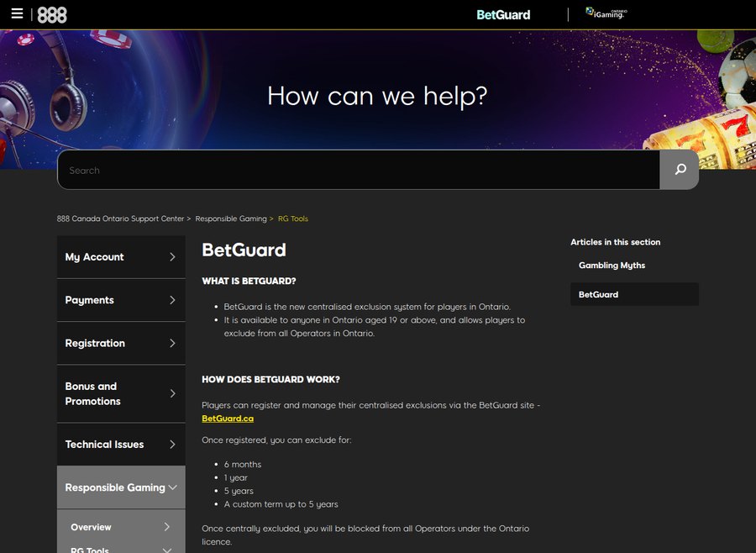Viewport: 756px width, 553px height.
Task: Follow the BetGuard.ca link
Action: [228, 419]
